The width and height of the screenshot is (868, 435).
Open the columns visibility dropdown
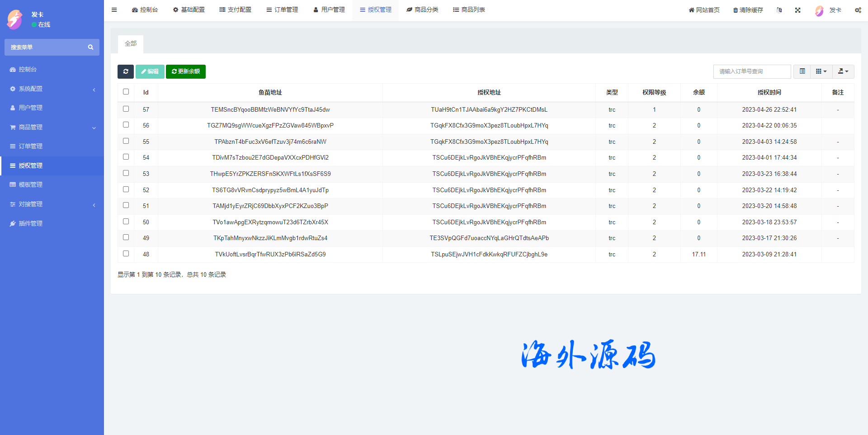pyautogui.click(x=821, y=71)
